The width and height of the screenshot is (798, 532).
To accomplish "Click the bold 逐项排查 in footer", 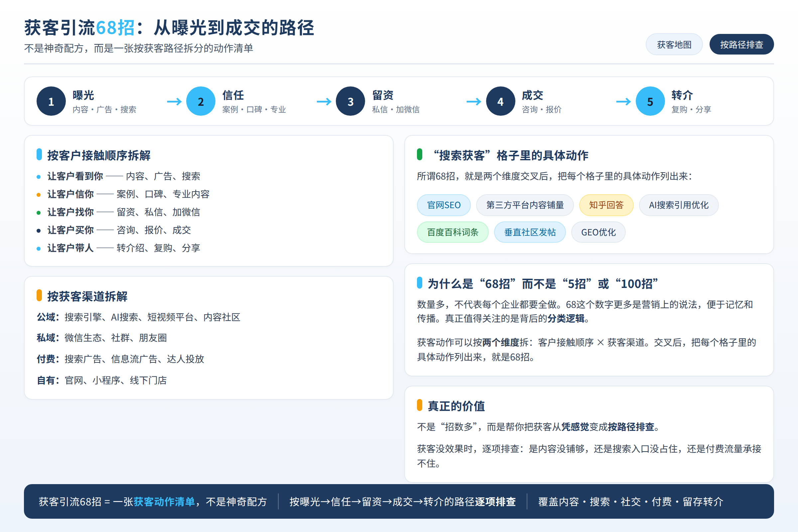I will [x=495, y=501].
